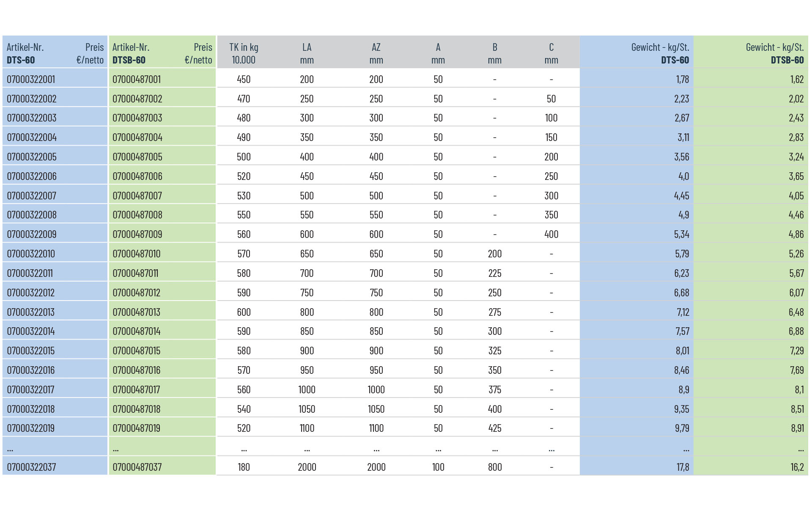This screenshot has width=812, height=508.
Task: Click the 'AZ mm' column header
Action: point(376,53)
